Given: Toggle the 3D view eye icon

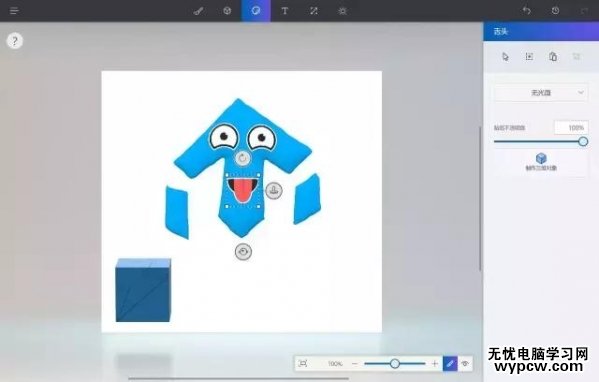Looking at the screenshot, I should point(465,364).
